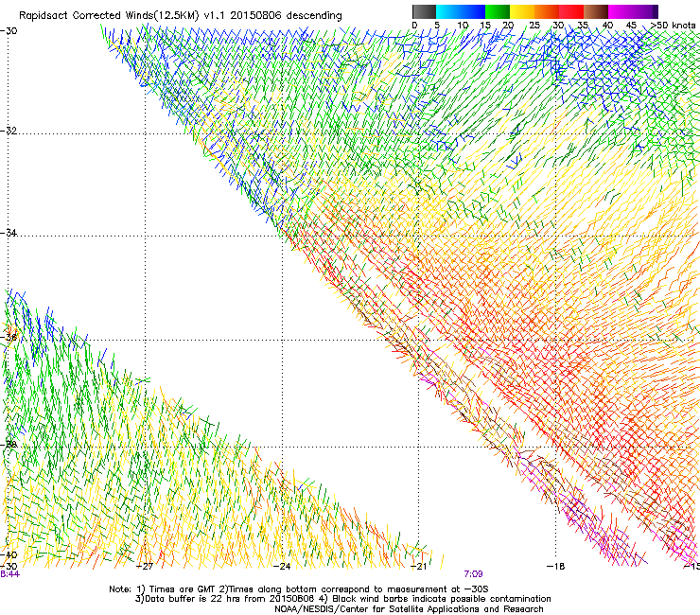Click the gray 0-5 knots legend swatch
Viewport: 700px width, 615px height.
[424, 11]
